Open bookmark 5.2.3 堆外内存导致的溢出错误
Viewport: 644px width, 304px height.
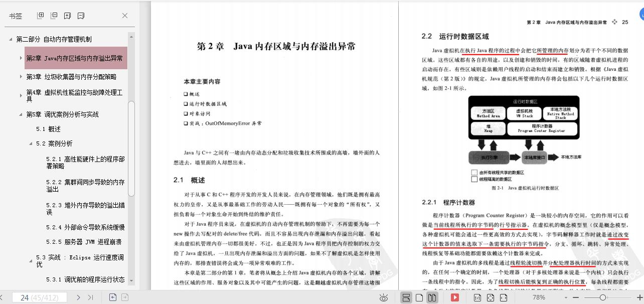coord(85,209)
